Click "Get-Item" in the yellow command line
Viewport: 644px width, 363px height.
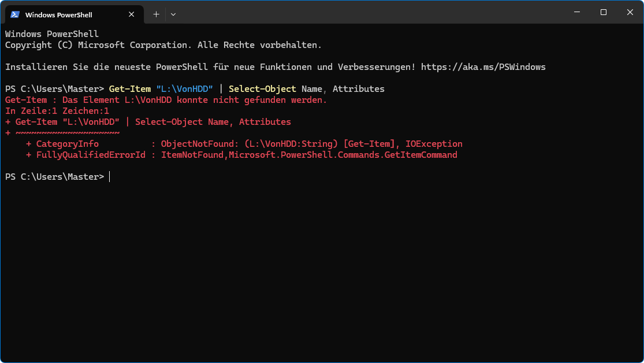tap(130, 89)
